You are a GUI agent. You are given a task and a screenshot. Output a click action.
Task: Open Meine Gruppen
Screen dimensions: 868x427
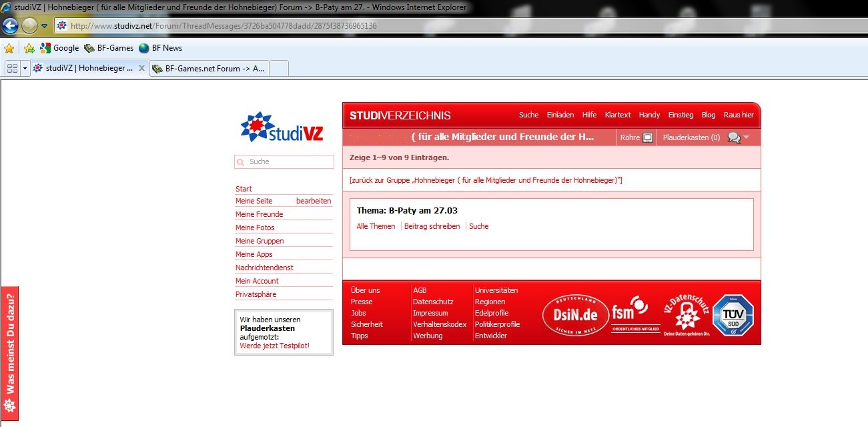coord(260,241)
